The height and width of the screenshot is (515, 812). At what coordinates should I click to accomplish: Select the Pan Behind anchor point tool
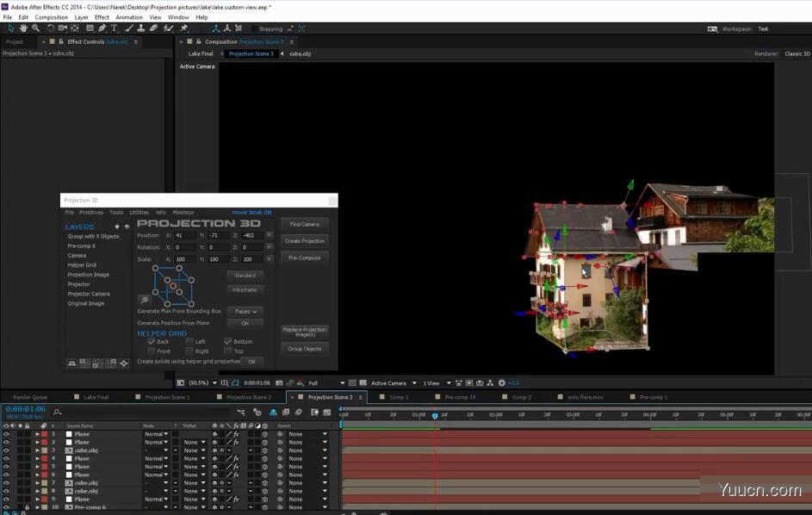[75, 28]
